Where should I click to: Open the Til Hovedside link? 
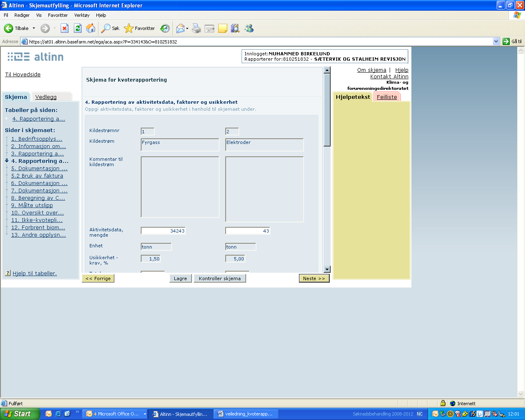23,74
